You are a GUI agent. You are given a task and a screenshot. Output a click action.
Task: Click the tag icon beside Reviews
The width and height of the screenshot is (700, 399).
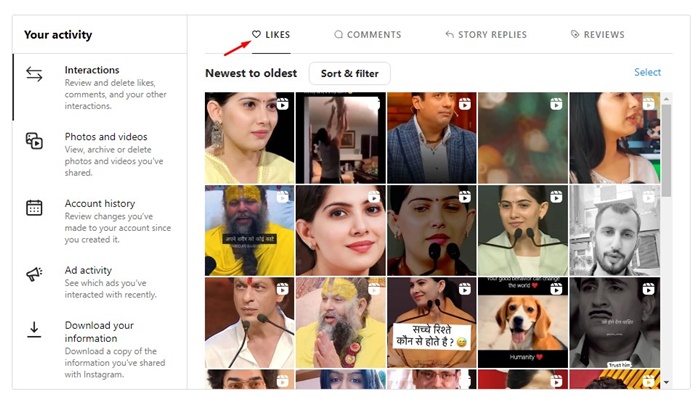click(575, 34)
